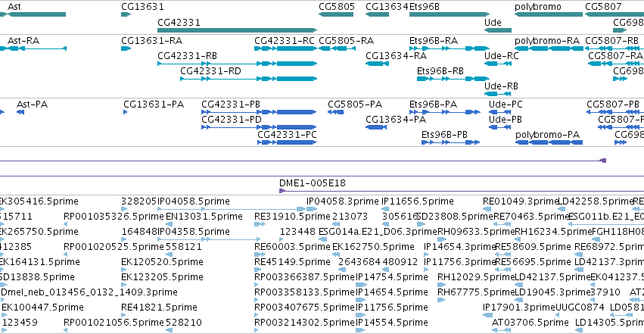The height and width of the screenshot is (334, 644).
Task: Click the CG13634 gene arrow
Action: tap(377, 14)
